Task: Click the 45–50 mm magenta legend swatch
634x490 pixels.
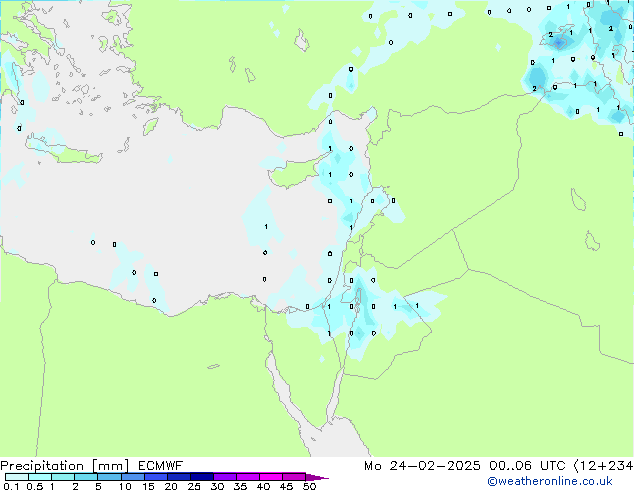Action: (294, 477)
